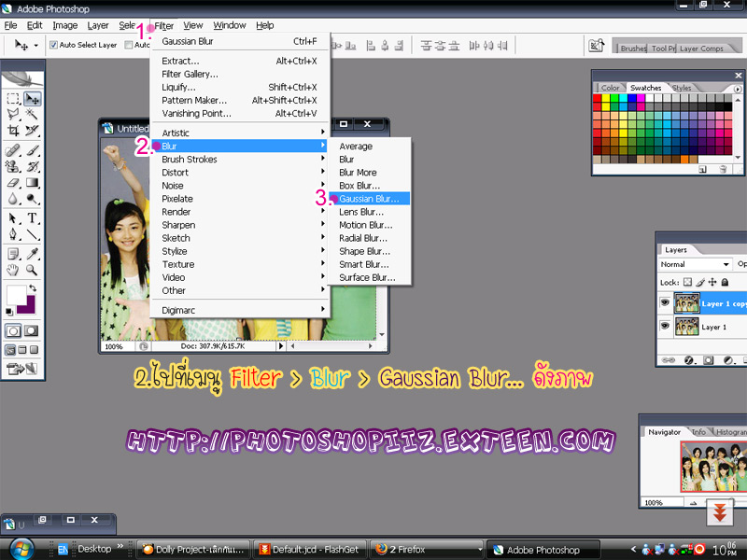Select the Line shape tool
This screenshot has height=560, width=747.
point(33,234)
